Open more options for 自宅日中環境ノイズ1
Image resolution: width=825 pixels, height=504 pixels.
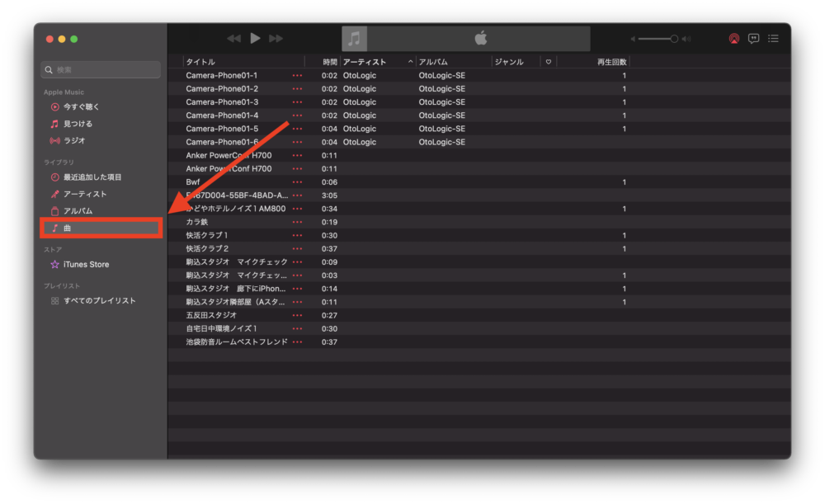point(297,329)
